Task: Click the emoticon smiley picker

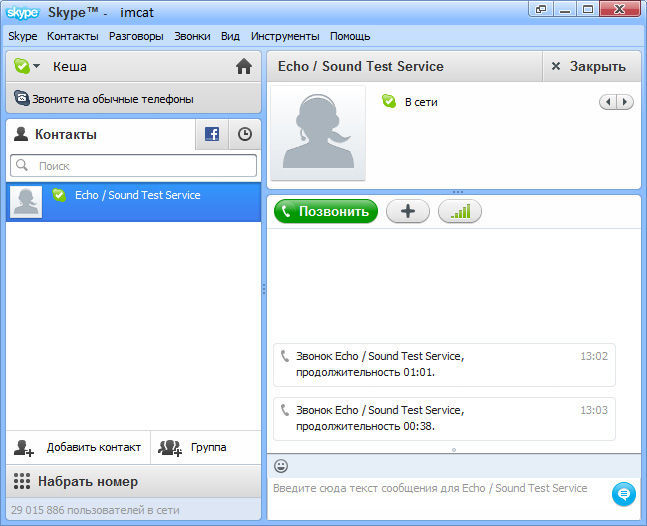Action: click(281, 465)
